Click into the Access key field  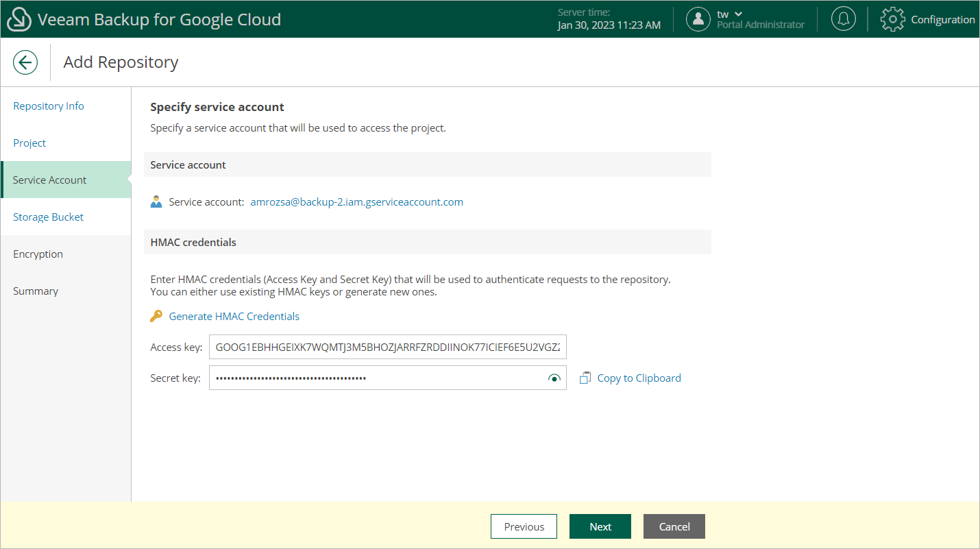[387, 347]
